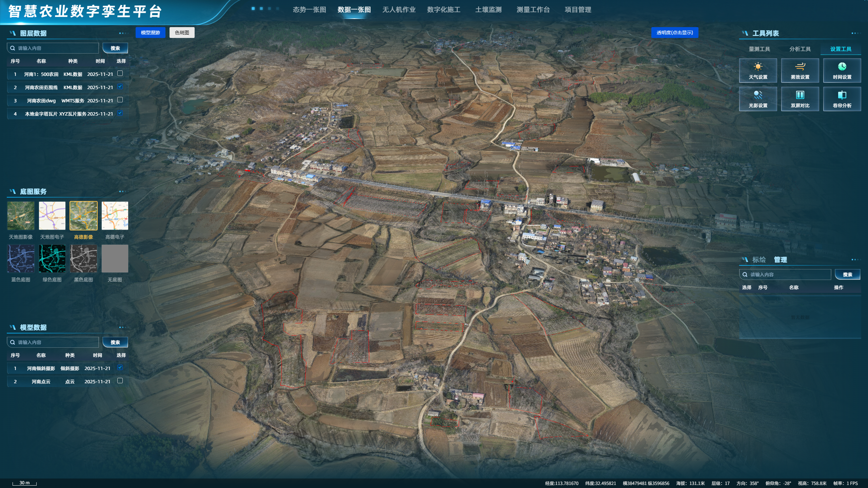Click 搜索 button in 图层数据 panel
The image size is (868, 488).
[115, 48]
